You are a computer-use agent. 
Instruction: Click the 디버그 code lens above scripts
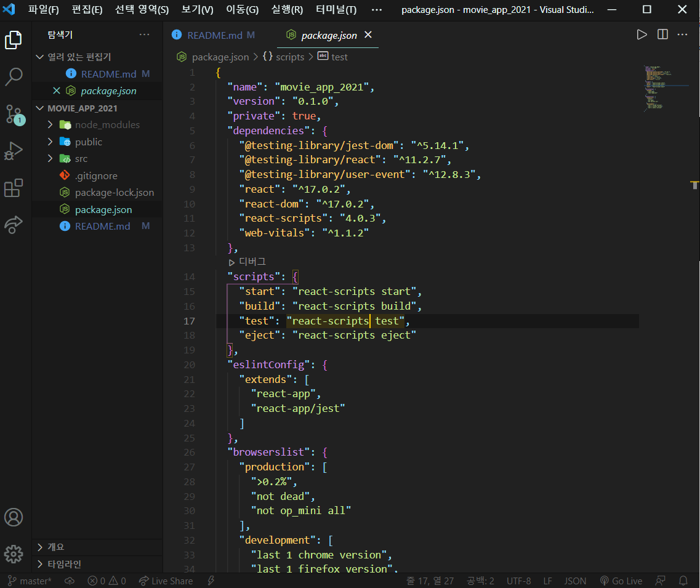[x=247, y=262]
